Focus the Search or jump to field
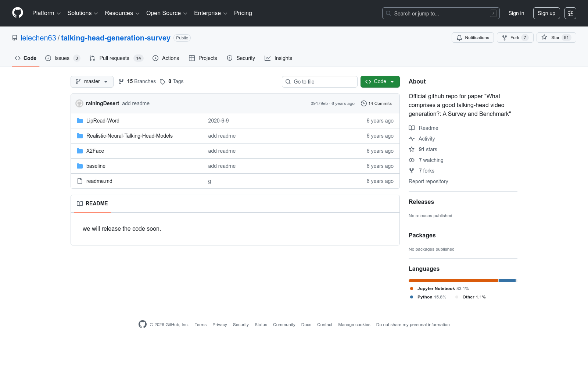Image resolution: width=588 pixels, height=368 pixels. coord(441,13)
